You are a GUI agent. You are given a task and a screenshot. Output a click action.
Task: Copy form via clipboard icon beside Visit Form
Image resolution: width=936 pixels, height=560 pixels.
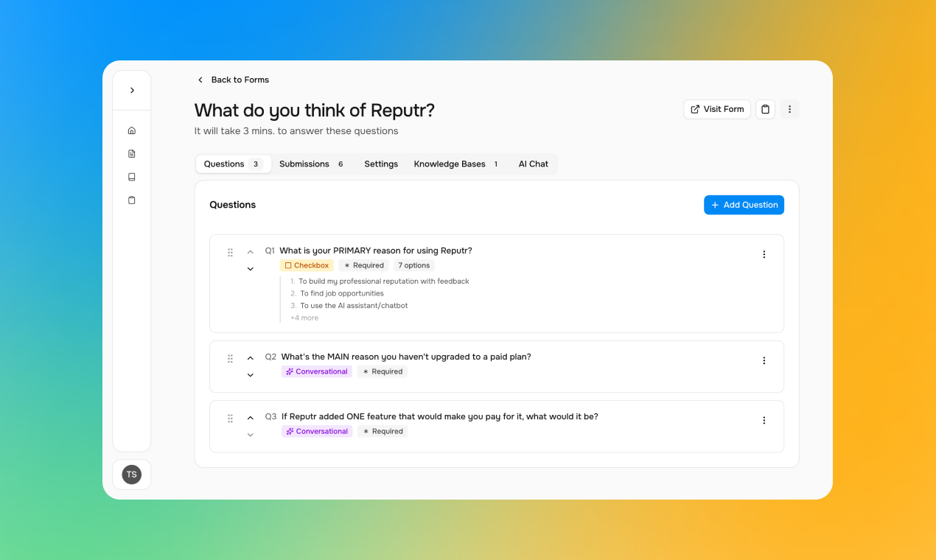(765, 109)
